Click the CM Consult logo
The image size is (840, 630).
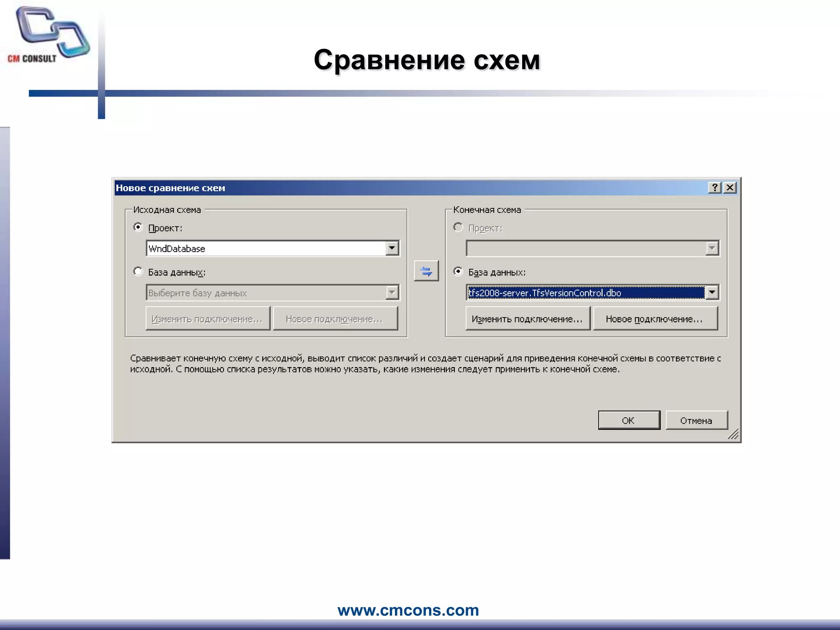coord(48,35)
